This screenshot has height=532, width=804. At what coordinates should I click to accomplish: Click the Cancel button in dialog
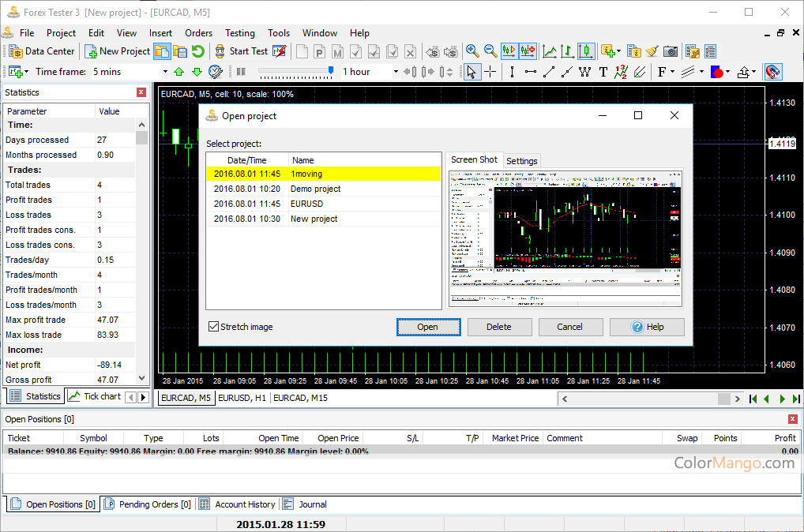click(x=570, y=327)
